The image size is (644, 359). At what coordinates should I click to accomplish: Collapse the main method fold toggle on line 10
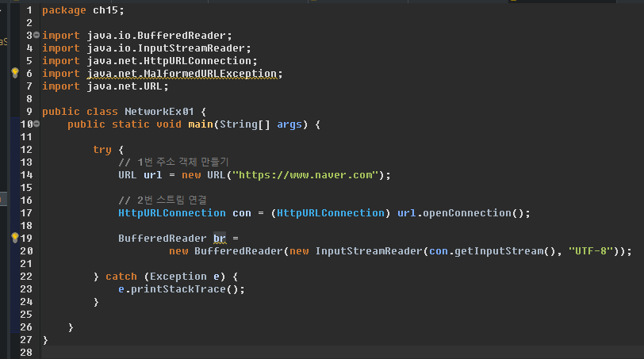(36, 124)
